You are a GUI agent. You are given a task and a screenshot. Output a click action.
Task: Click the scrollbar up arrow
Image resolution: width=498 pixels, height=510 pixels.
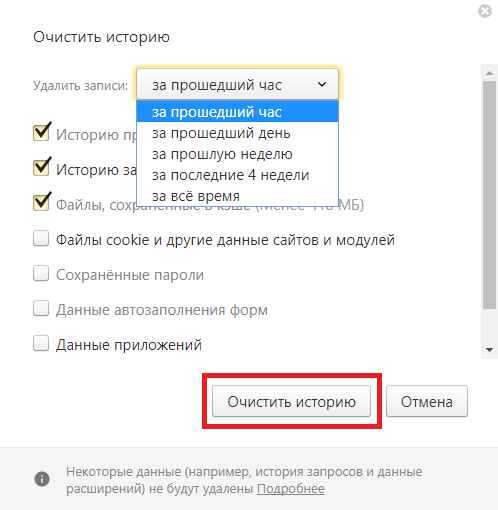click(489, 73)
